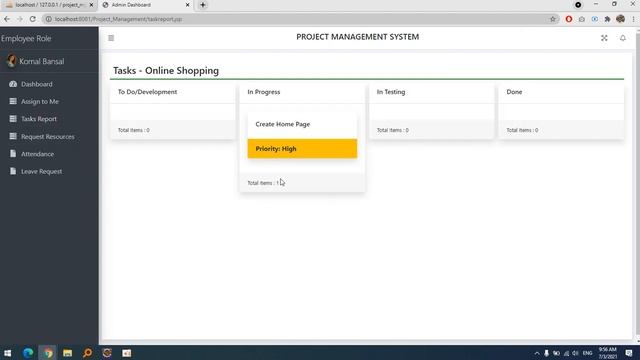Open notifications bell
Image resolution: width=640 pixels, height=360 pixels.
[622, 38]
